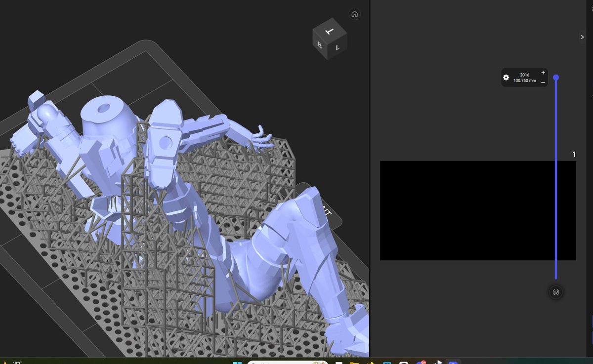Image resolution: width=593 pixels, height=364 pixels.
Task: Click the black layer preview area
Action: pyautogui.click(x=478, y=210)
